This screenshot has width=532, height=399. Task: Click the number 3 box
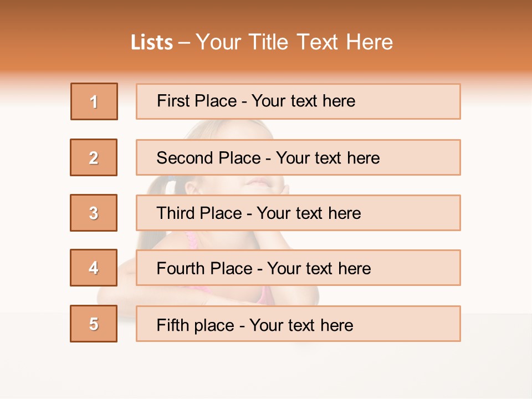point(94,213)
